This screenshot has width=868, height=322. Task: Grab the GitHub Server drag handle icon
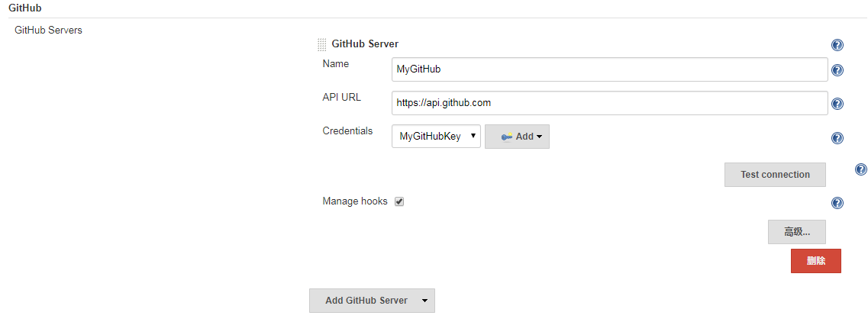pos(321,45)
